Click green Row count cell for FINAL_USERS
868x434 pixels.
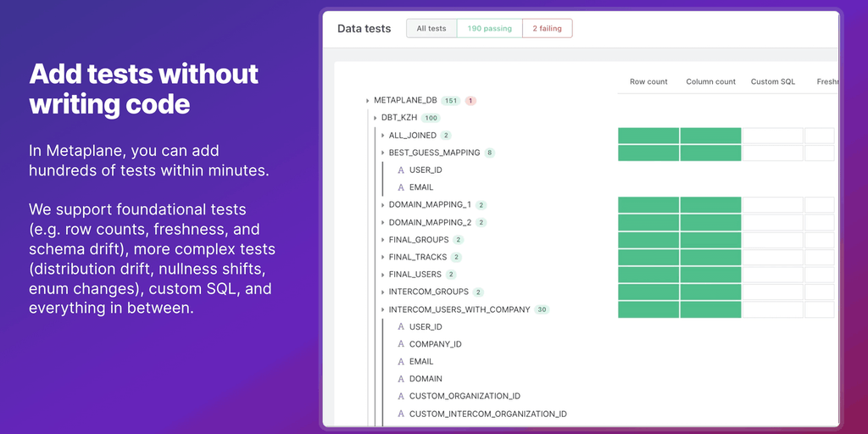648,275
